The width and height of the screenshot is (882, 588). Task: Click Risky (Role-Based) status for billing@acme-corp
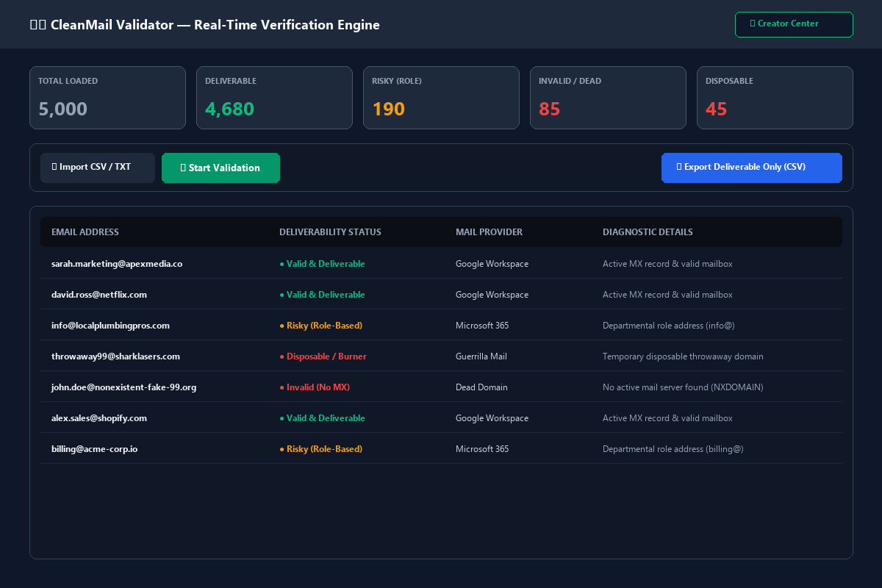tap(320, 449)
